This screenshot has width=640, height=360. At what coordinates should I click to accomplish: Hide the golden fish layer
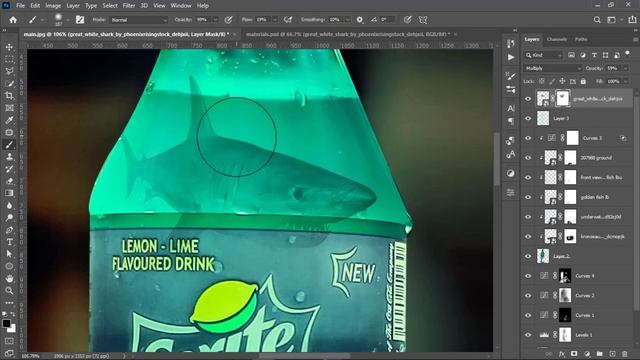point(528,197)
